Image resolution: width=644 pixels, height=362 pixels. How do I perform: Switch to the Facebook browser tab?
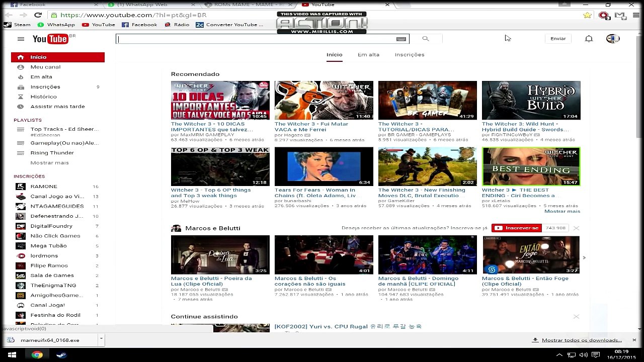click(50, 5)
